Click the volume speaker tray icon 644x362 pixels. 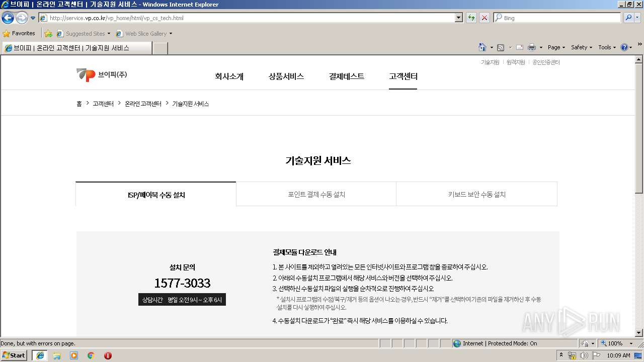[x=584, y=355]
